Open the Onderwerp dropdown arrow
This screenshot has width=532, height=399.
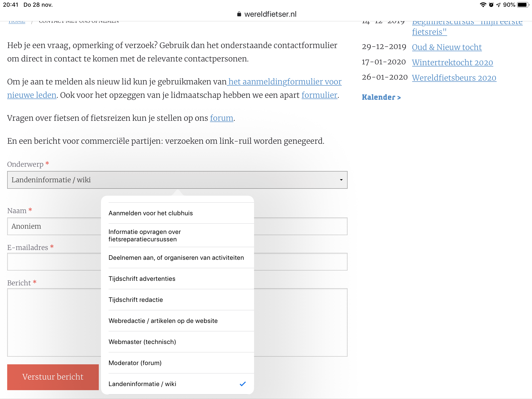[341, 180]
